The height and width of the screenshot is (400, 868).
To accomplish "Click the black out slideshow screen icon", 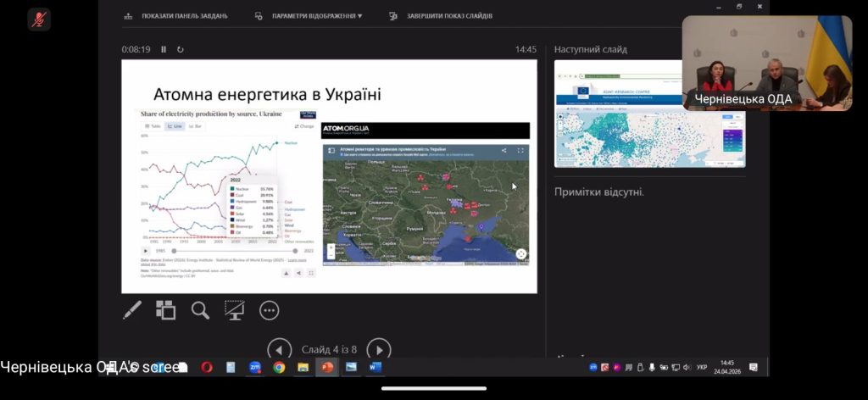I will coord(235,310).
